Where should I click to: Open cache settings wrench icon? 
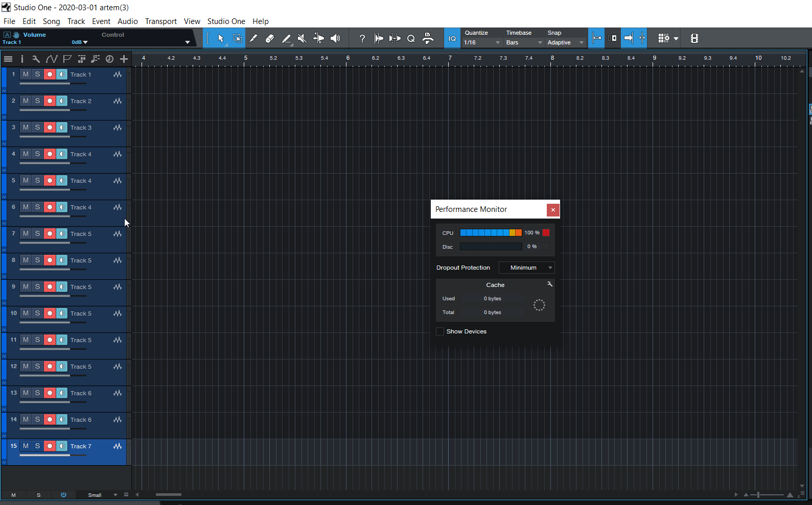point(550,284)
